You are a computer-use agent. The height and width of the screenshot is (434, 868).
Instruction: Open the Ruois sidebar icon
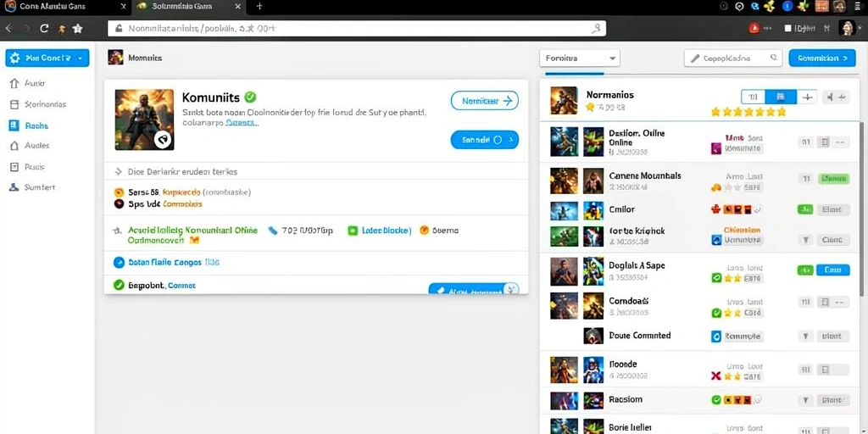pyautogui.click(x=14, y=167)
